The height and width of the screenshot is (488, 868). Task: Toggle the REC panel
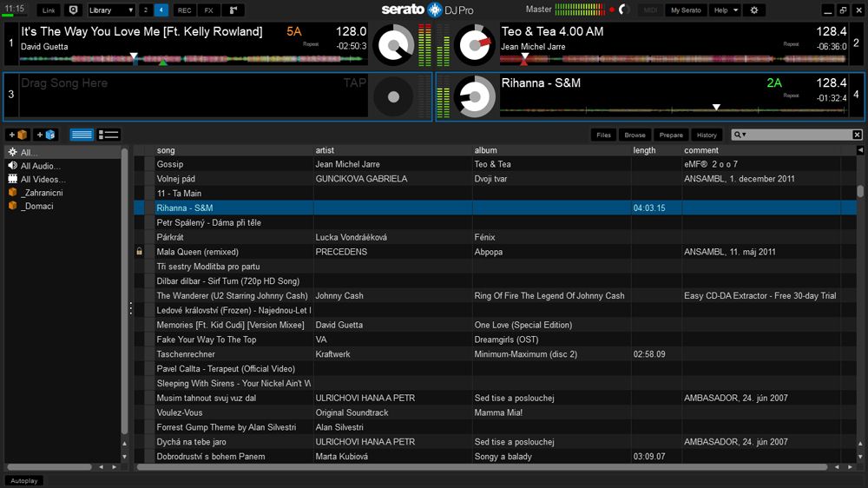(x=184, y=10)
